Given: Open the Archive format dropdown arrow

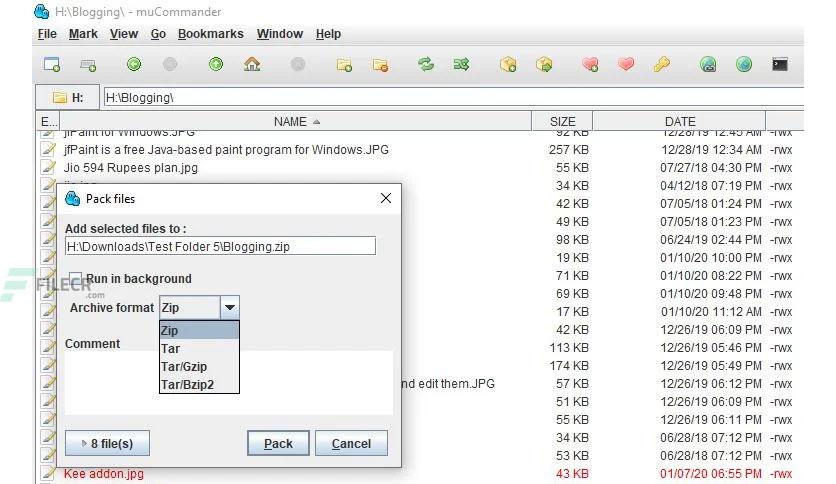Looking at the screenshot, I should [x=230, y=308].
